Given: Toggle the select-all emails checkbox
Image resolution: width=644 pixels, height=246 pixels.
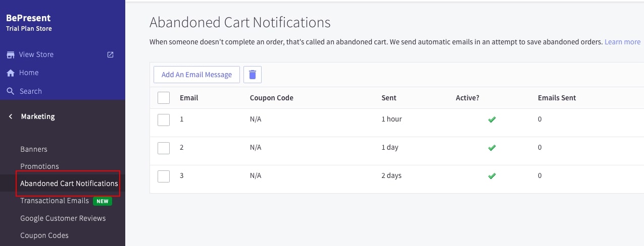Looking at the screenshot, I should click(x=164, y=98).
